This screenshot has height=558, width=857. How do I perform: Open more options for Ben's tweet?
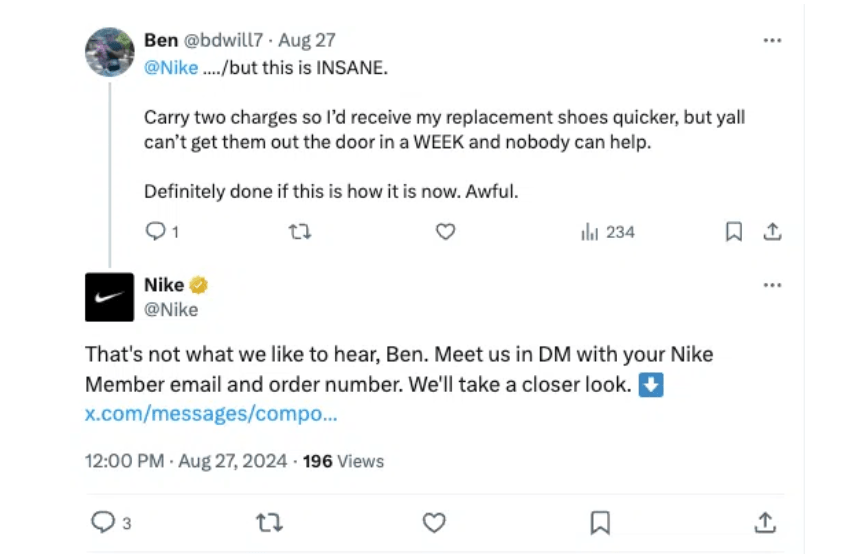click(772, 40)
